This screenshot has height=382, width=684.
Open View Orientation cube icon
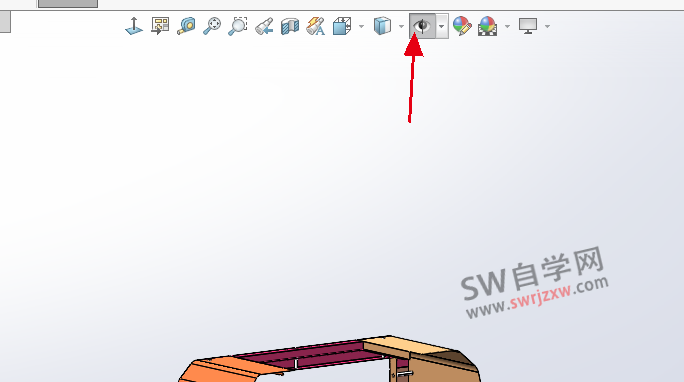[342, 26]
